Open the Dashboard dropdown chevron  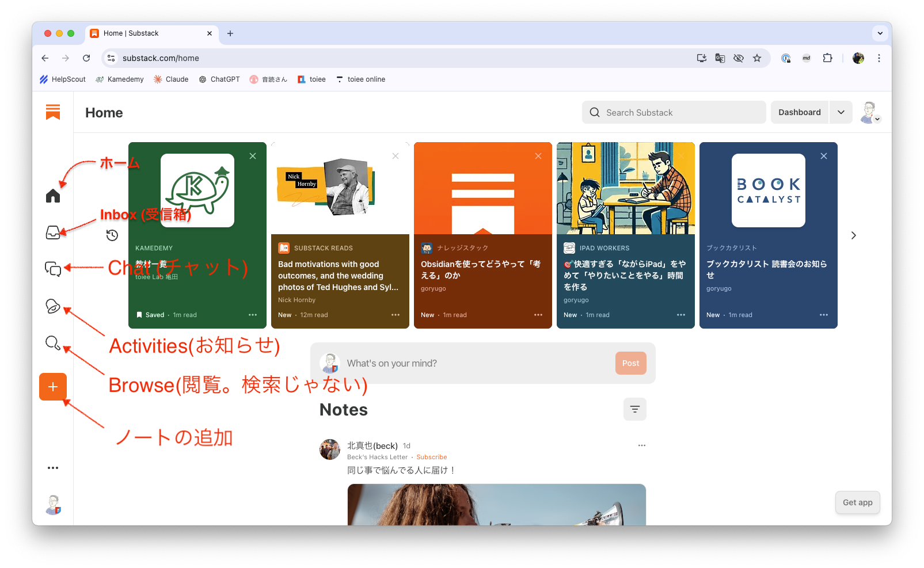click(x=841, y=112)
